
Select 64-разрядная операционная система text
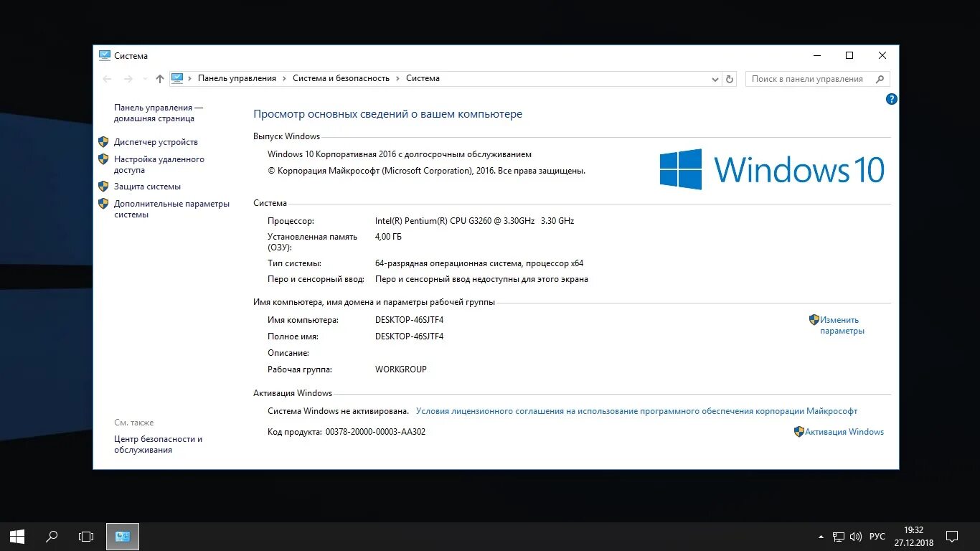pos(479,263)
